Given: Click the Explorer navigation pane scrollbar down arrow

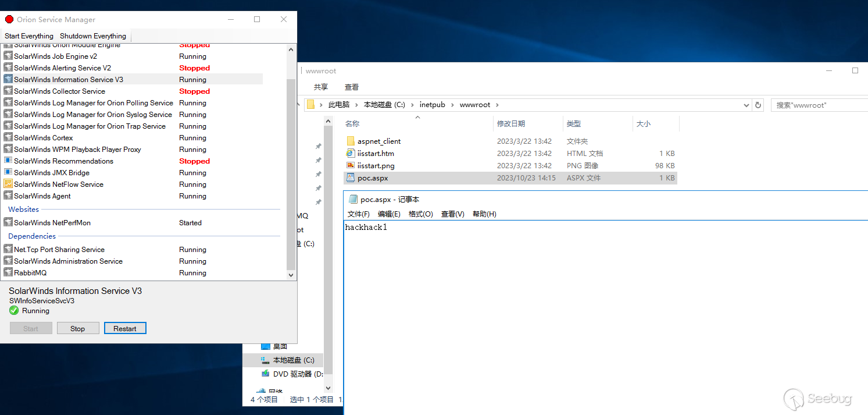Looking at the screenshot, I should (x=328, y=388).
